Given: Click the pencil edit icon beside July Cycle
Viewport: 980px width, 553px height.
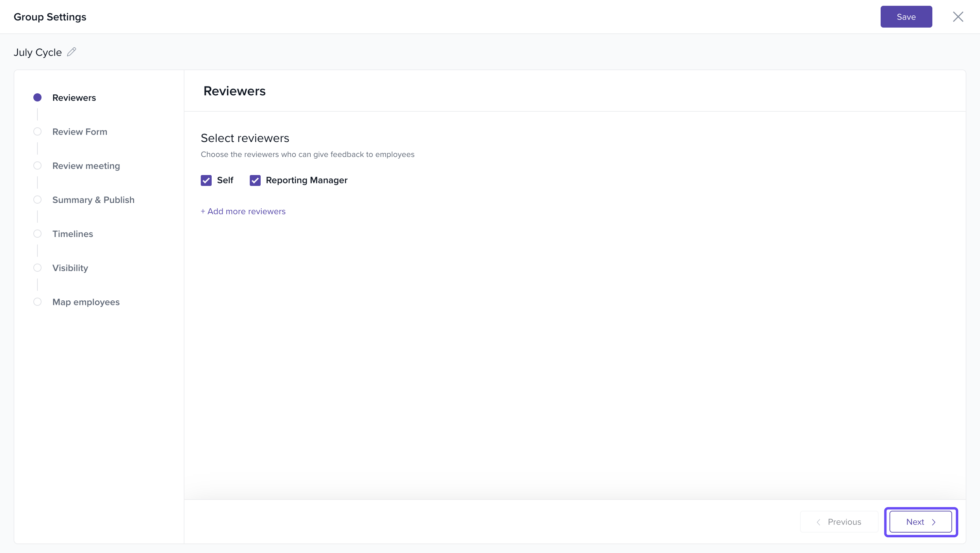Looking at the screenshot, I should pyautogui.click(x=71, y=52).
